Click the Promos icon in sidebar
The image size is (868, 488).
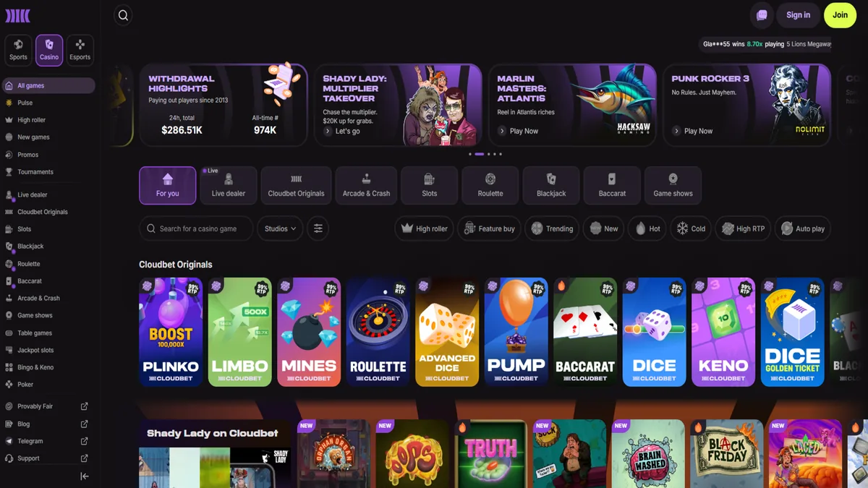coord(9,155)
